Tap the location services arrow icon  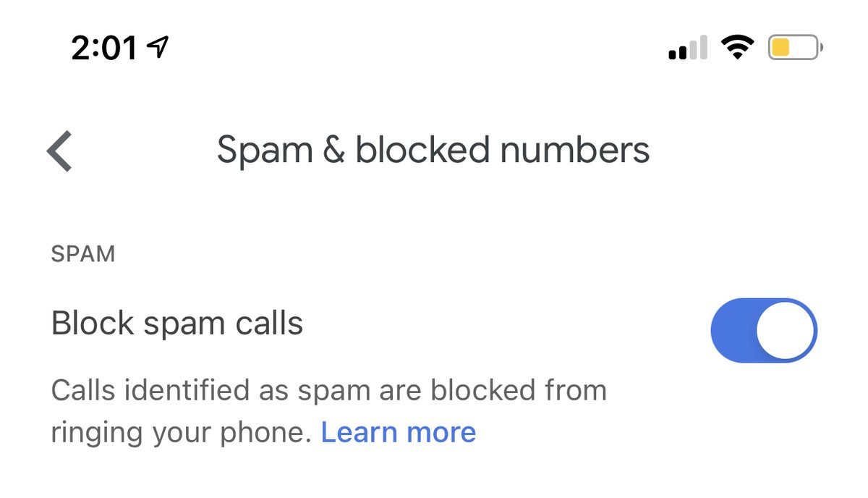[157, 48]
